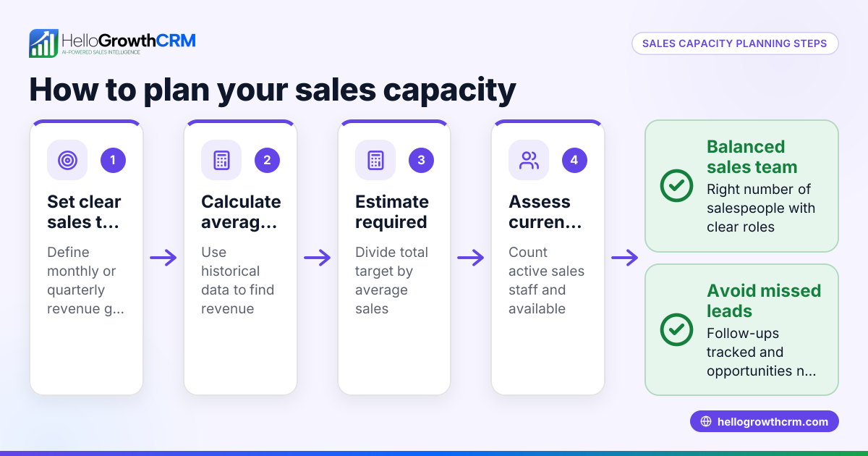Click the green checkmark beside Balanced sales team
The width and height of the screenshot is (868, 456).
[x=676, y=186]
